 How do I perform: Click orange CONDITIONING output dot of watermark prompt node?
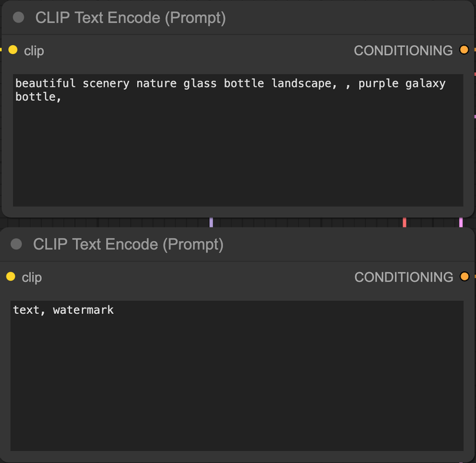tap(464, 277)
